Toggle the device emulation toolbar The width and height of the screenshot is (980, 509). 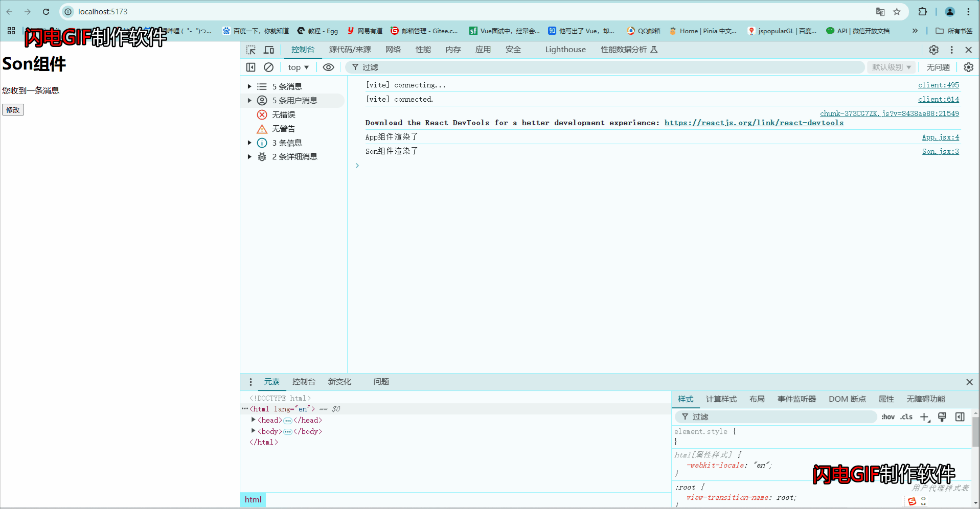[269, 50]
